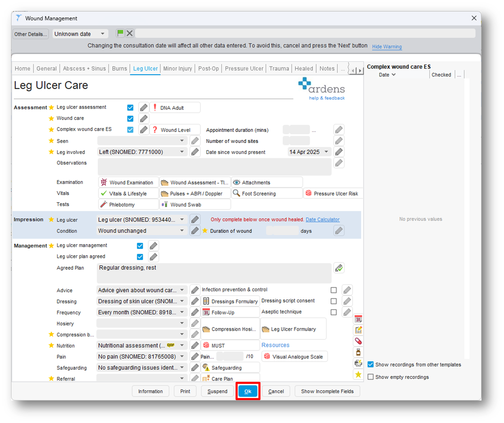The image size is (504, 423).
Task: Click the Ok button
Action: [x=248, y=391]
